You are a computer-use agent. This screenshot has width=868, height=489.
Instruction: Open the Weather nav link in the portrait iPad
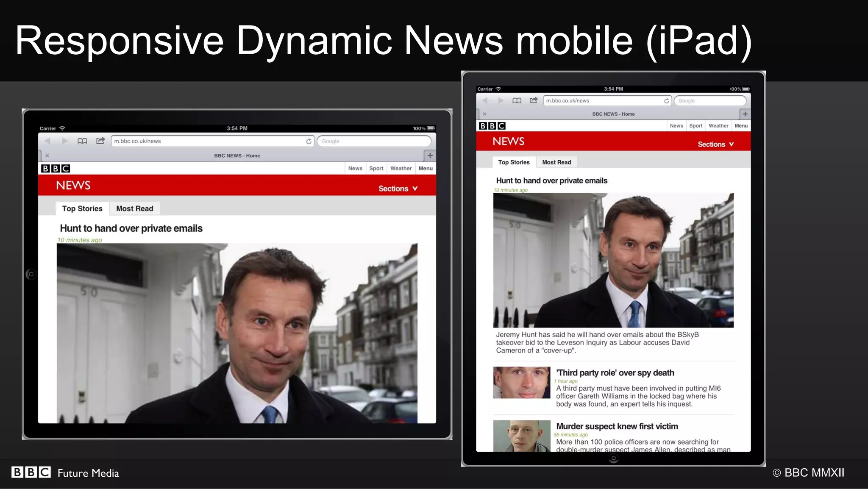[x=718, y=126]
